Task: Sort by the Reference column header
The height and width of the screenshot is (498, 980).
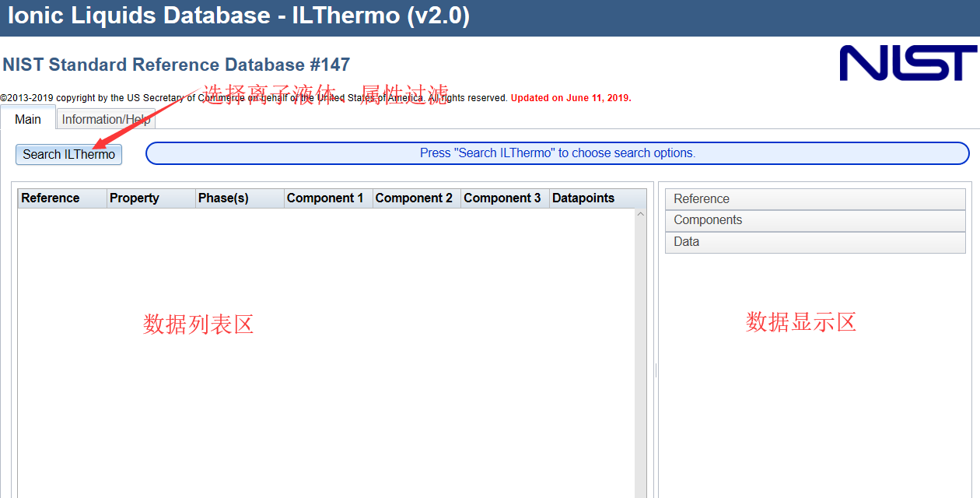Action: (62, 198)
